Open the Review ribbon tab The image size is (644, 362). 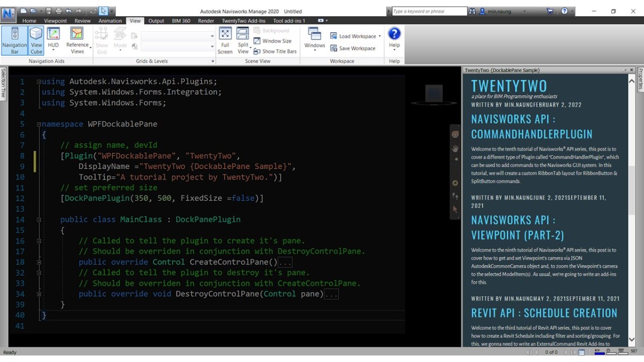coord(83,21)
